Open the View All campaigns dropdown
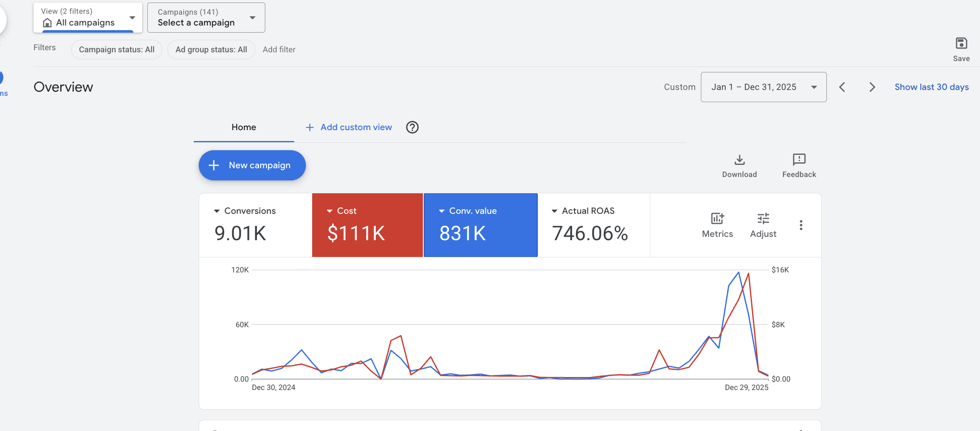Screen dimensions: 980x431 88,18
